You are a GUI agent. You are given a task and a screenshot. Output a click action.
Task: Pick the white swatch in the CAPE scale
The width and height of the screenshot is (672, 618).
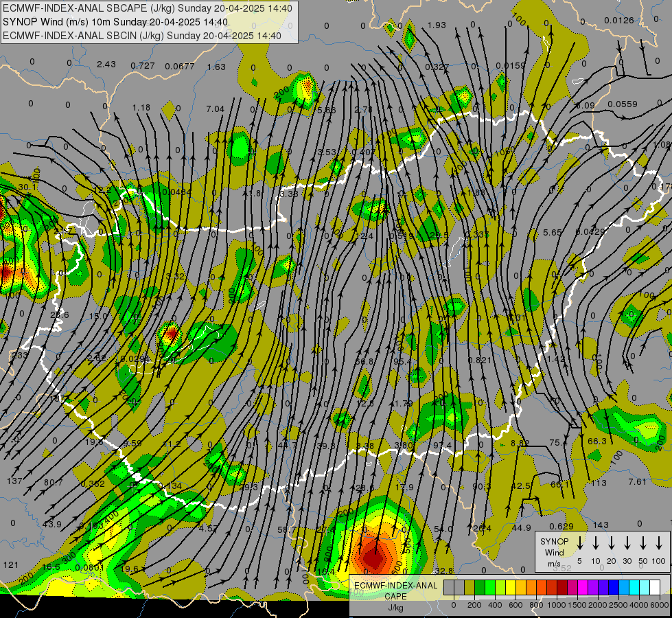(654, 587)
